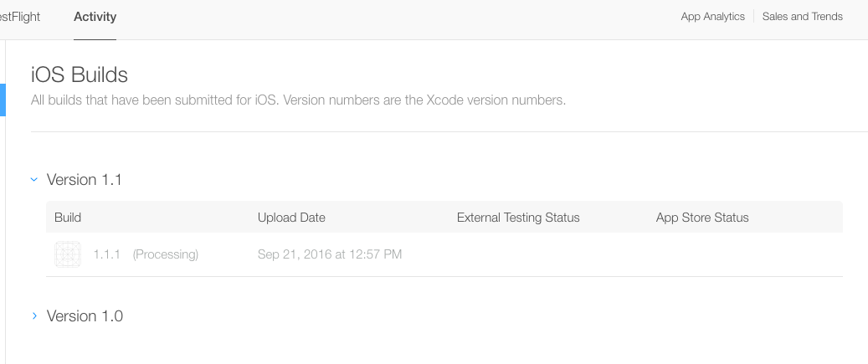
Task: Click the (Processing) status label
Action: tap(166, 254)
